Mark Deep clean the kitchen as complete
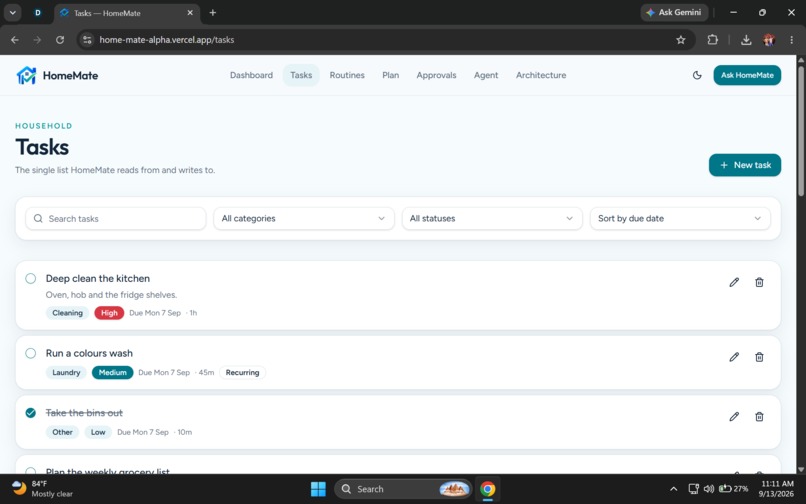 pyautogui.click(x=31, y=279)
